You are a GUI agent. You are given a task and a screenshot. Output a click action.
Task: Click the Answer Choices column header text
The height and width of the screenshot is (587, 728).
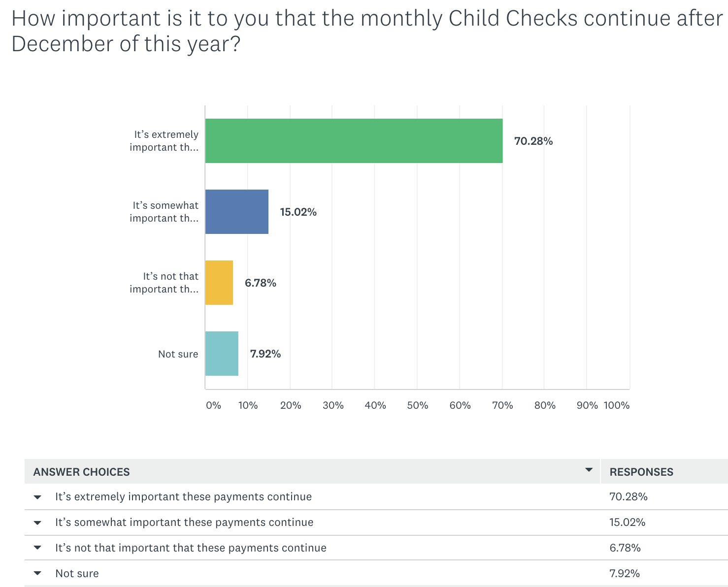(81, 472)
